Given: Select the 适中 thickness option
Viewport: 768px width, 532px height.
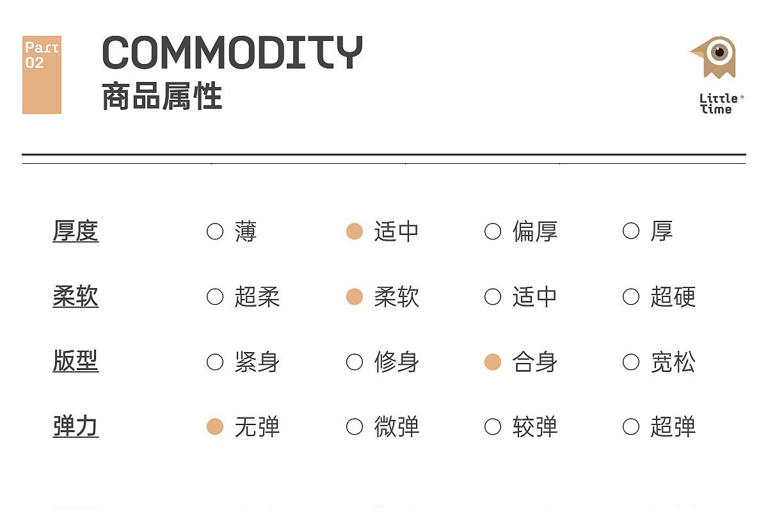Looking at the screenshot, I should [x=355, y=231].
